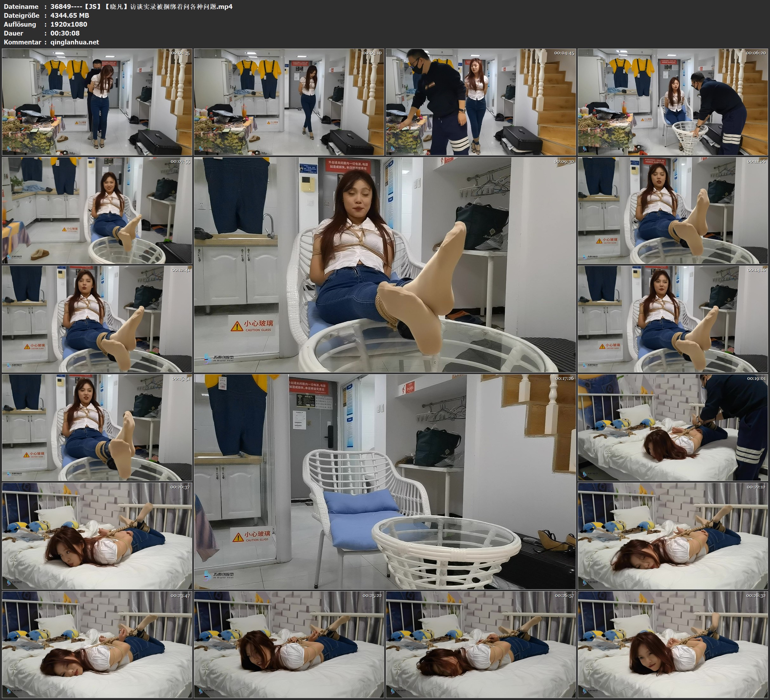Viewport: 770px width, 700px height.
Task: Open the thumbnail at 00:15:51
Action: (x=97, y=427)
